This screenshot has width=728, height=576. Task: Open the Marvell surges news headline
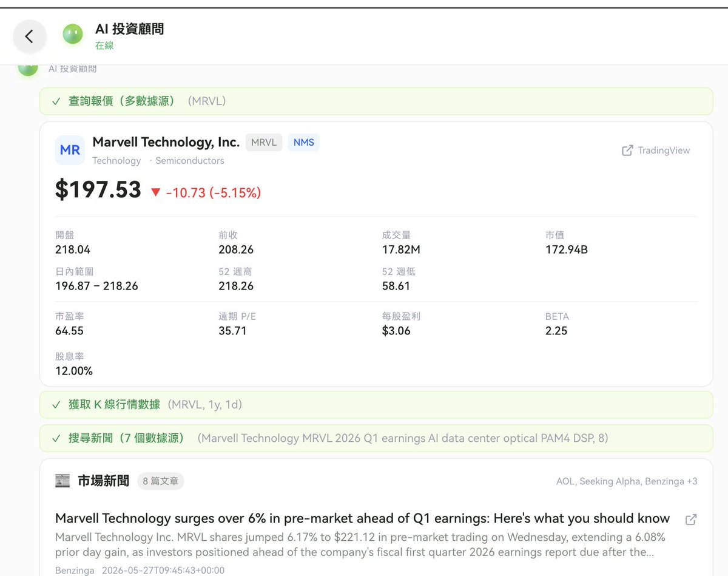click(362, 518)
